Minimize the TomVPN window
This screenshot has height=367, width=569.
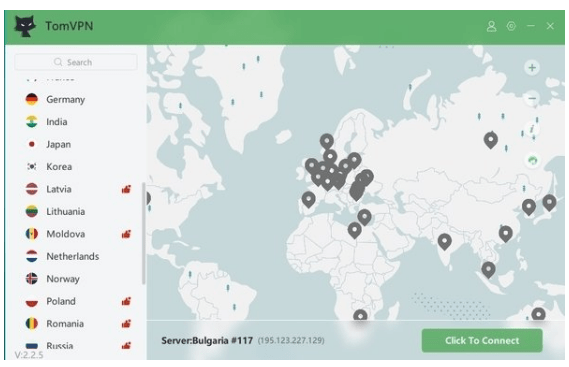coord(531,26)
